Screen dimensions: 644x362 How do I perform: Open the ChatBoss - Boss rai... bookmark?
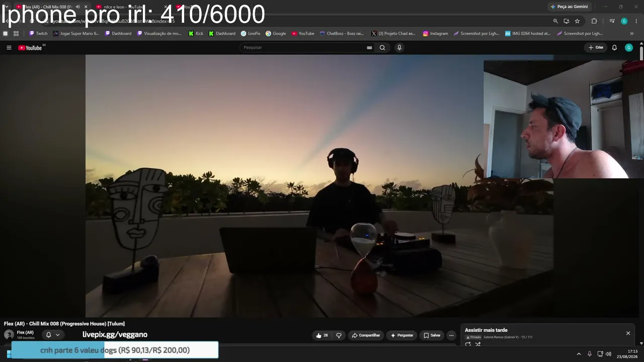342,34
